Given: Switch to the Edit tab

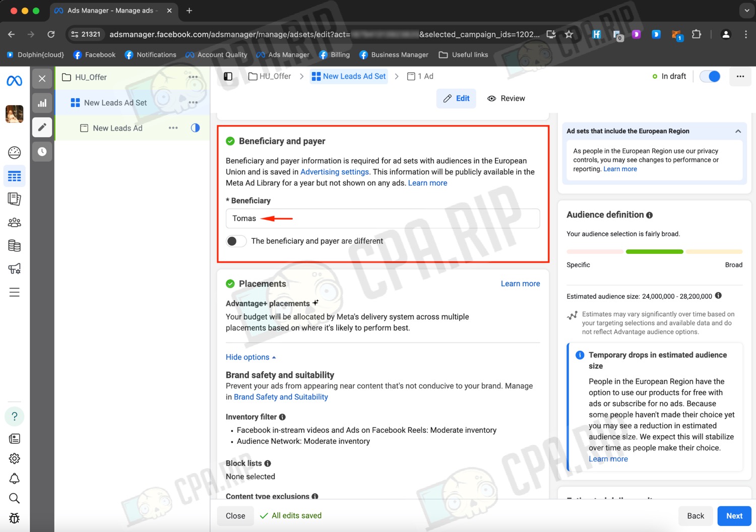Looking at the screenshot, I should (x=456, y=98).
